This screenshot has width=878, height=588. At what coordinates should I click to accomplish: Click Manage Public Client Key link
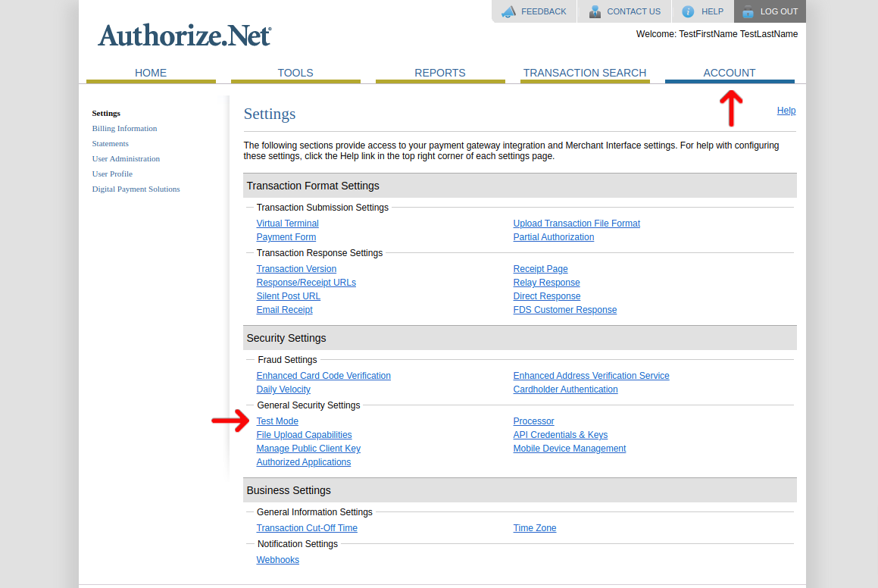click(x=308, y=449)
